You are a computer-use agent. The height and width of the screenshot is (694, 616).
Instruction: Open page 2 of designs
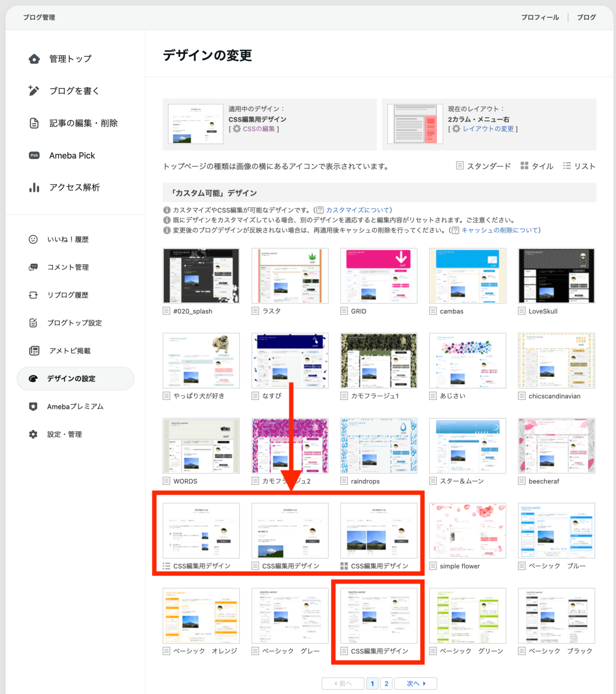(386, 683)
